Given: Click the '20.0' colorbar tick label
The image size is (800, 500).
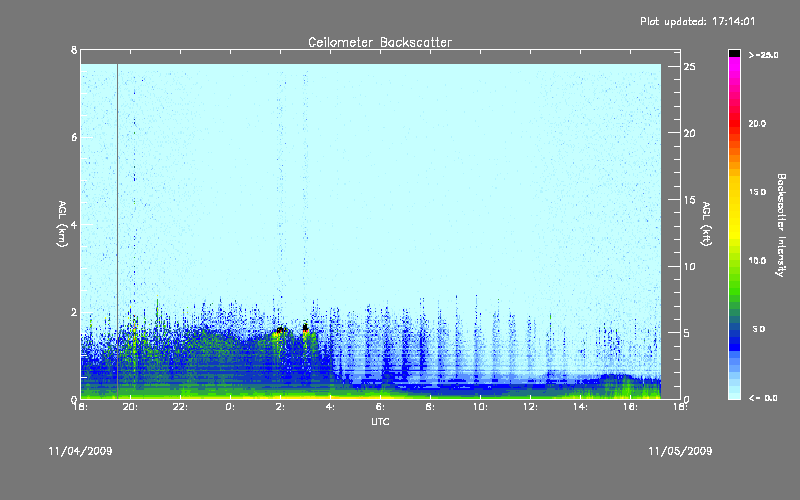Looking at the screenshot, I should (x=757, y=123).
